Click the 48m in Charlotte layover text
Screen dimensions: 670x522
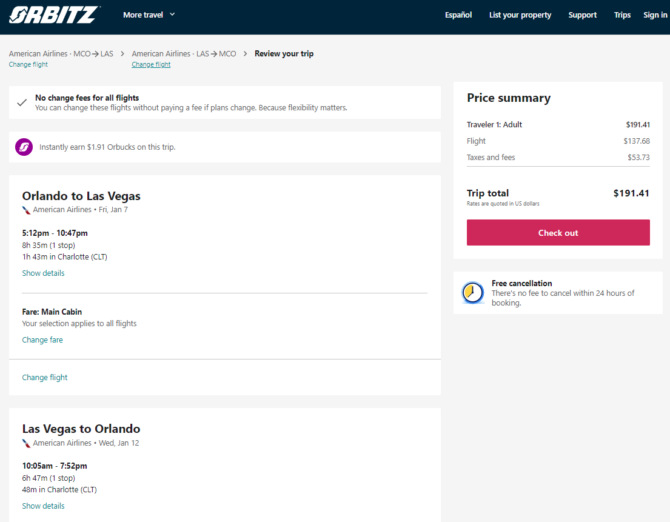point(59,490)
